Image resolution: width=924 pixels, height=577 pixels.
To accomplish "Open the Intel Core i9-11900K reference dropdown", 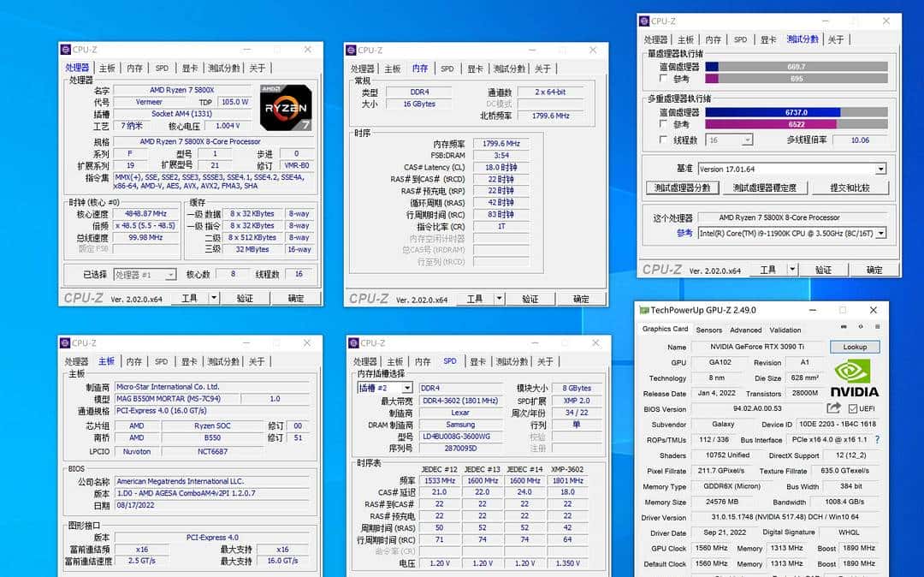I will click(x=883, y=234).
